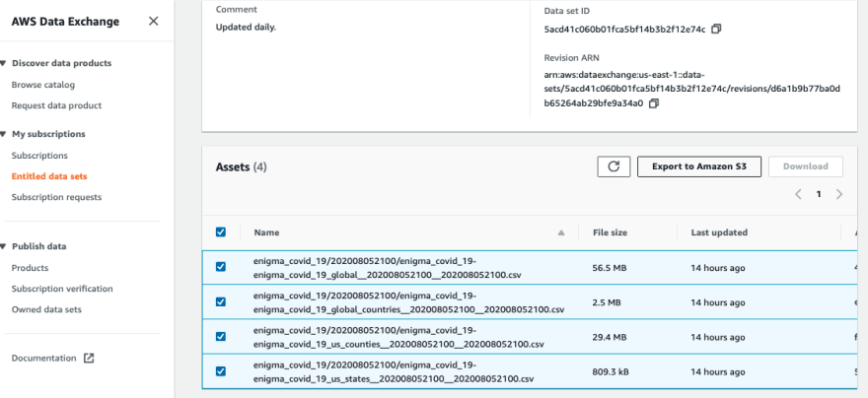Open the Documentation link
Image resolution: width=868 pixels, height=398 pixels.
click(43, 359)
